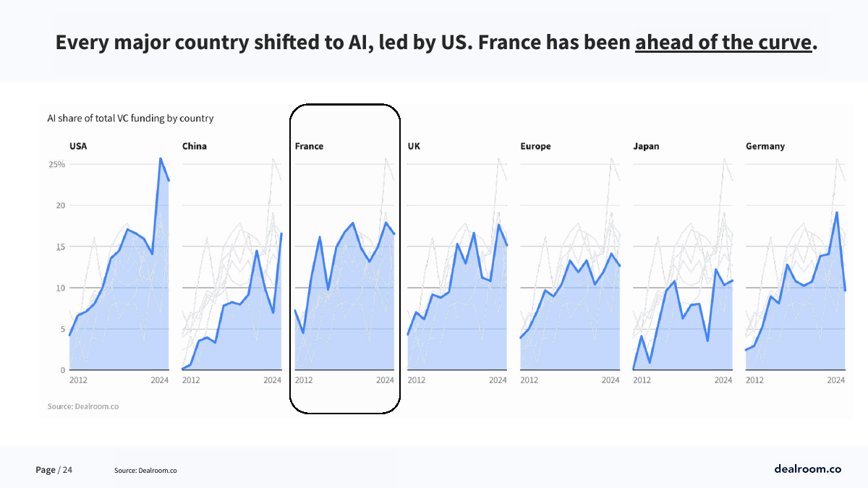Select the Europe chart heading

pyautogui.click(x=535, y=146)
